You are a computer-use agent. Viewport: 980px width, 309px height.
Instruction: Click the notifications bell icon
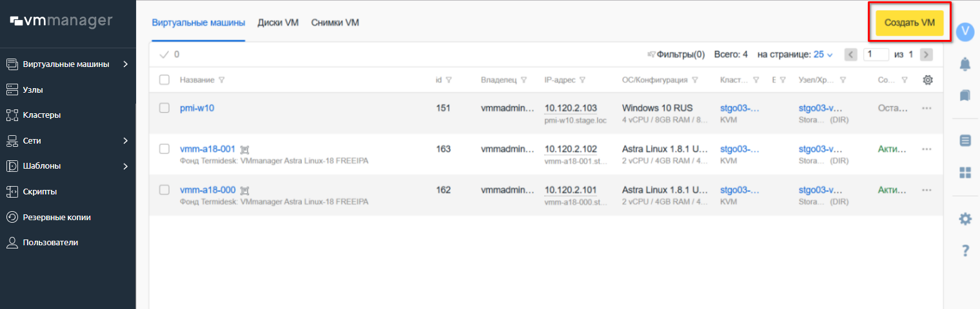[965, 63]
